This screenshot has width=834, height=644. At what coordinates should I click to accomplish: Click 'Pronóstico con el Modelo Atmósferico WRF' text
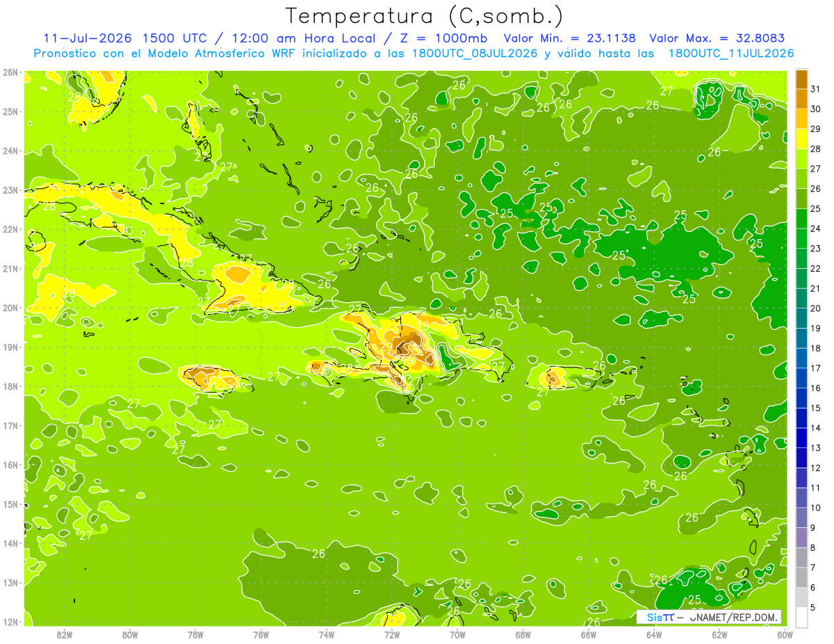(x=165, y=53)
